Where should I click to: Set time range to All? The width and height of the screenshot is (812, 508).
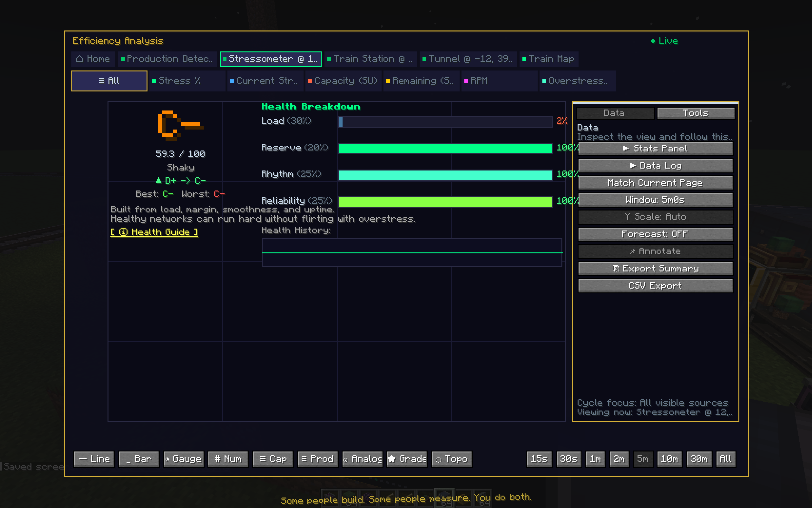[726, 459]
